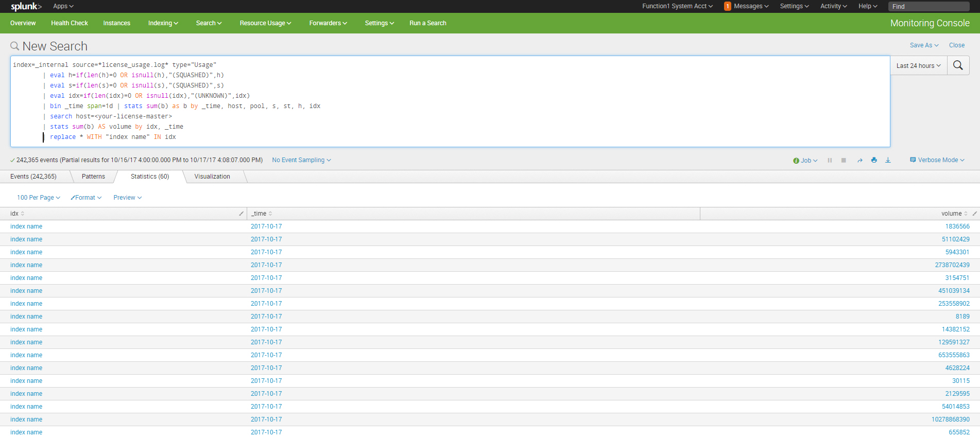The height and width of the screenshot is (438, 980).
Task: Click into the search query editor
Action: [450, 101]
